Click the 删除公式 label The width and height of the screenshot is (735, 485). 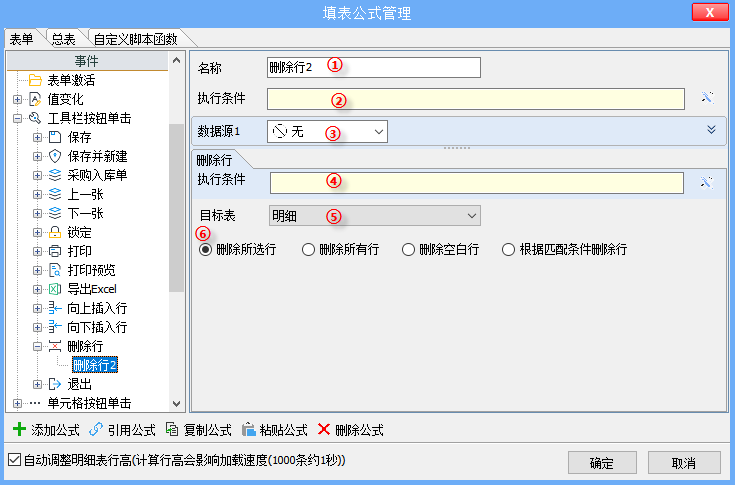(360, 430)
